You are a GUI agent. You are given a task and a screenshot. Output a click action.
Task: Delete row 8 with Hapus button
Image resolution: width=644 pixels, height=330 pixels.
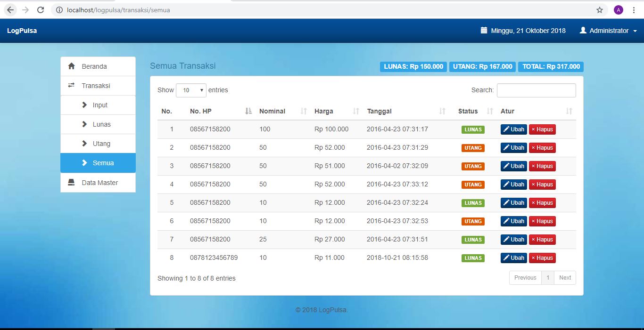tap(542, 258)
